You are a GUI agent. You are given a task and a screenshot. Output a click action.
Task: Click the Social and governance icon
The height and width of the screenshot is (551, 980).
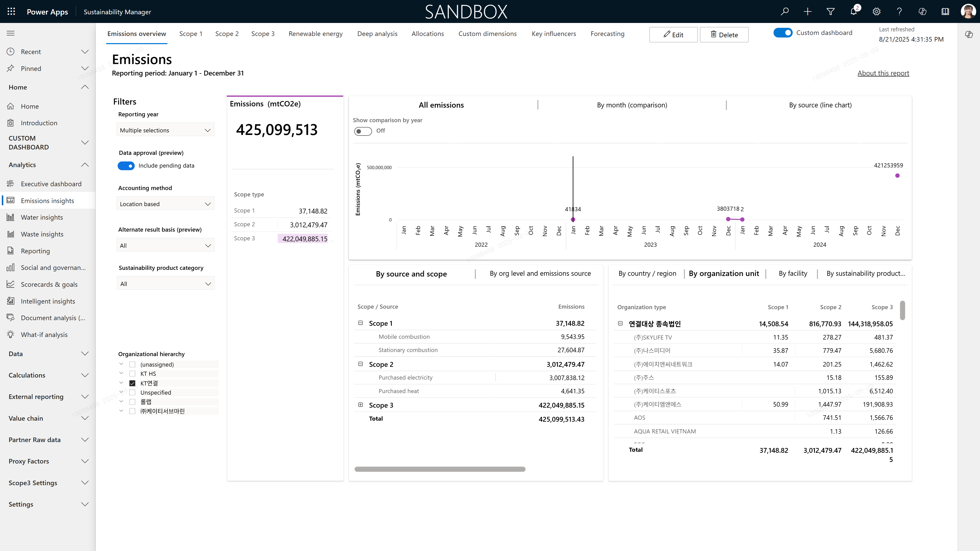click(x=11, y=267)
